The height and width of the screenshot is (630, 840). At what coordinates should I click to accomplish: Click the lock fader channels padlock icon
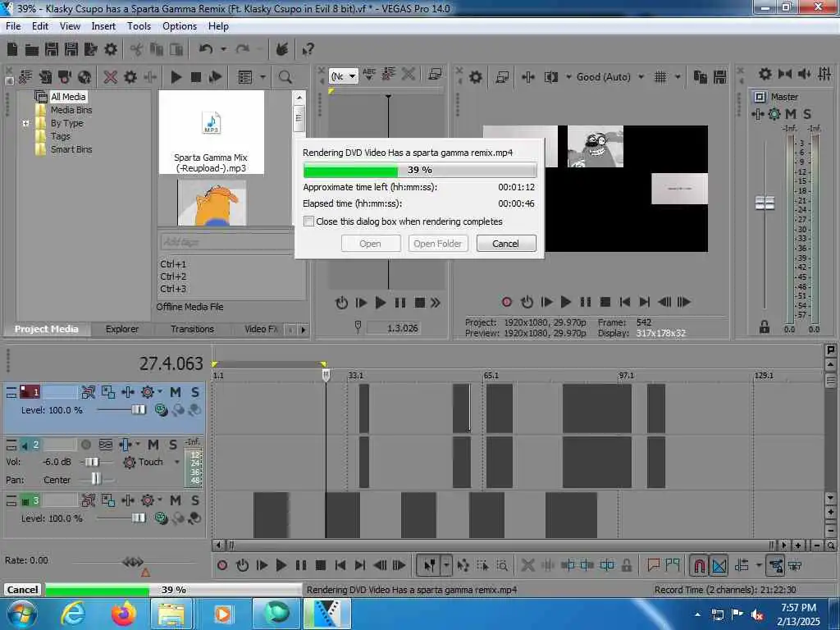pyautogui.click(x=765, y=326)
